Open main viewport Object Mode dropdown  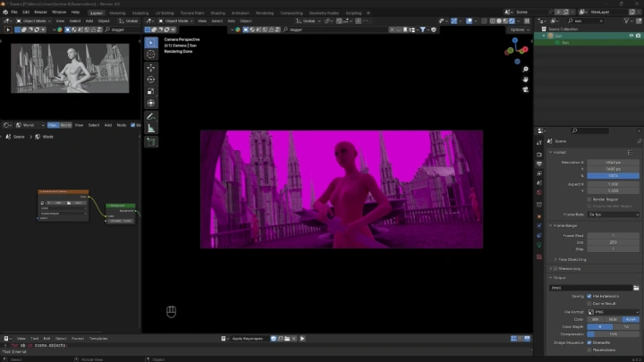click(176, 21)
